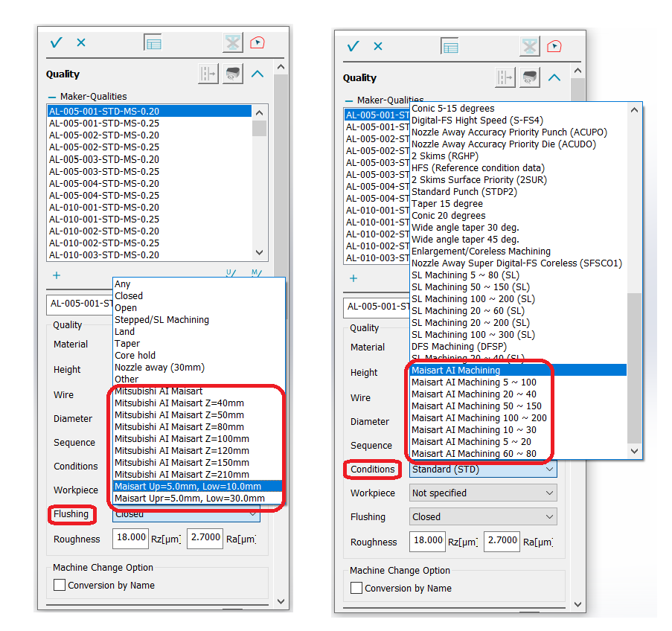The width and height of the screenshot is (672, 631).
Task: Select Maisart Upr=5.0mm, Low=30.0mm flushing option
Action: pos(188,498)
